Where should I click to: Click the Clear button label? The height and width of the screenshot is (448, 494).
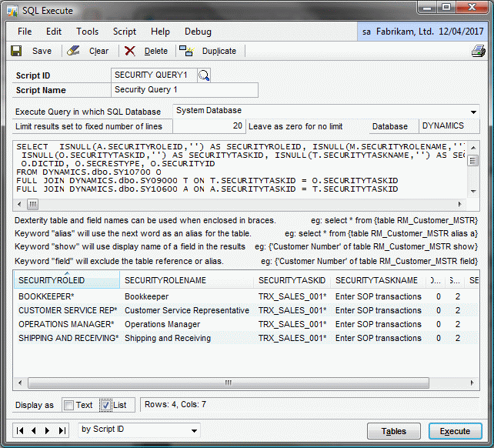(98, 51)
